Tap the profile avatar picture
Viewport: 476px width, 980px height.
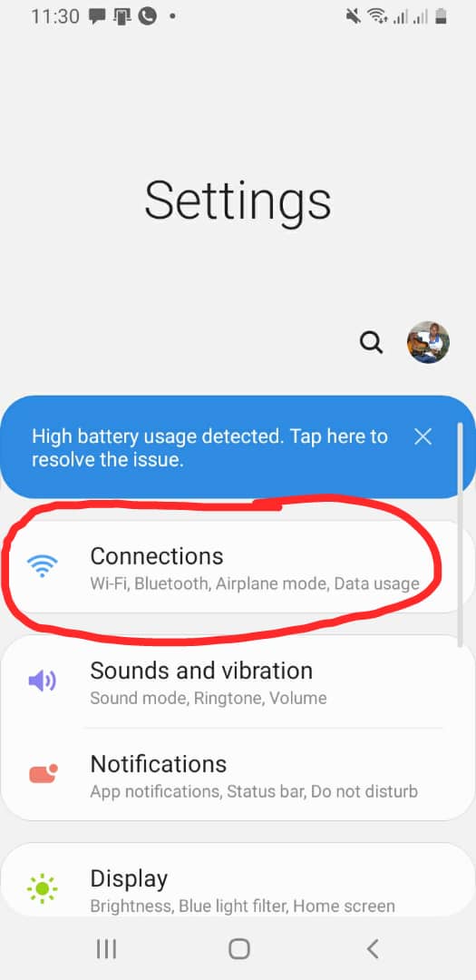point(429,342)
